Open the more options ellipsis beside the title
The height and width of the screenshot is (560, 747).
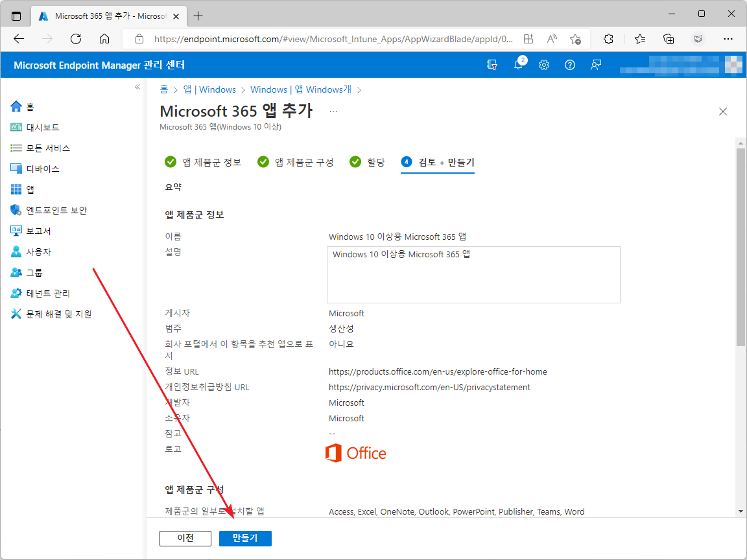click(333, 111)
